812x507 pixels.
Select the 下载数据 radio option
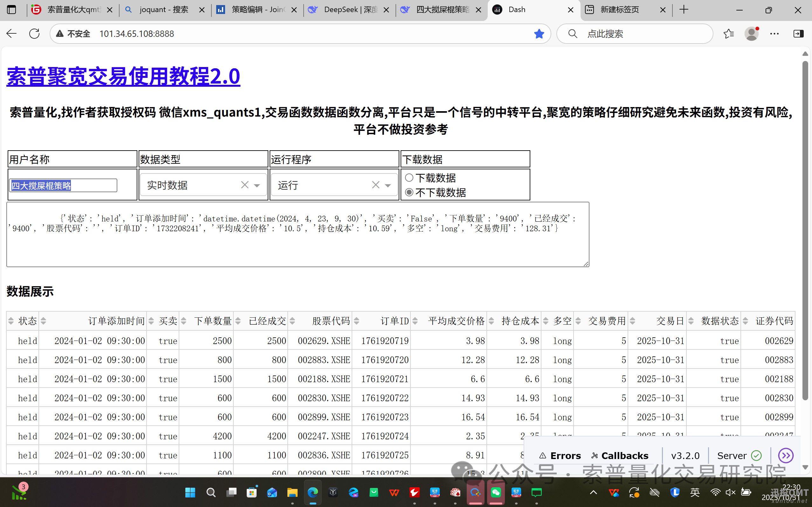409,178
